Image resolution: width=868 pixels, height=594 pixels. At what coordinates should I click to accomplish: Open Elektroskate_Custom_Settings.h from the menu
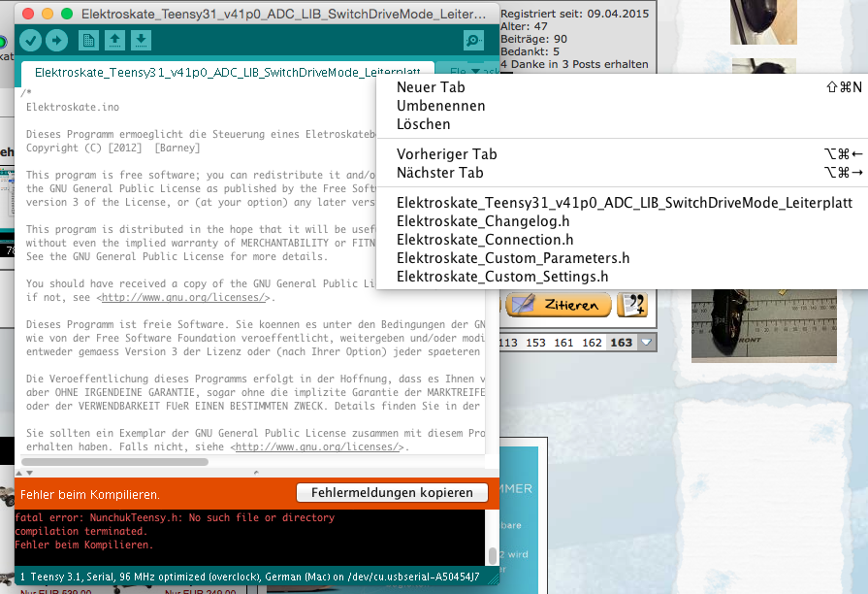click(623, 276)
